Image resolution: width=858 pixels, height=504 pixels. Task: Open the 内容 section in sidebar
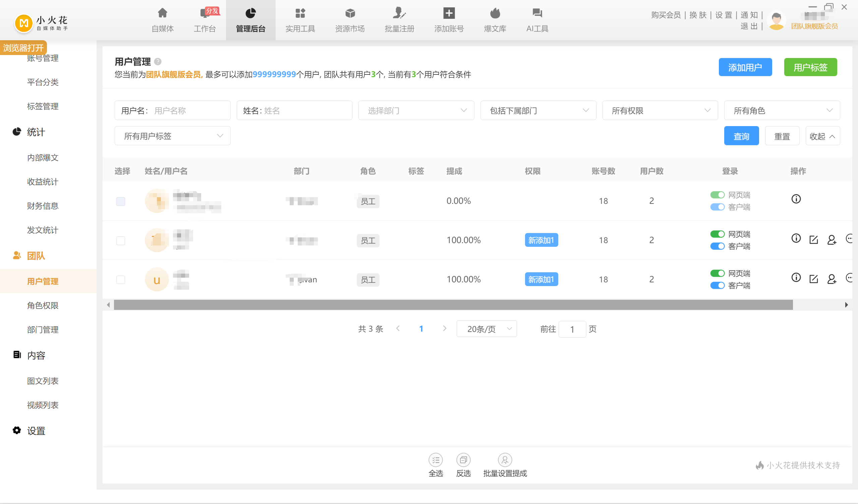tap(36, 355)
